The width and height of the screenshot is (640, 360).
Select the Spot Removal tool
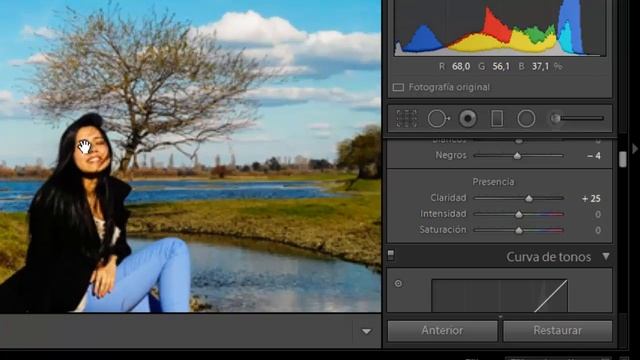(x=438, y=119)
